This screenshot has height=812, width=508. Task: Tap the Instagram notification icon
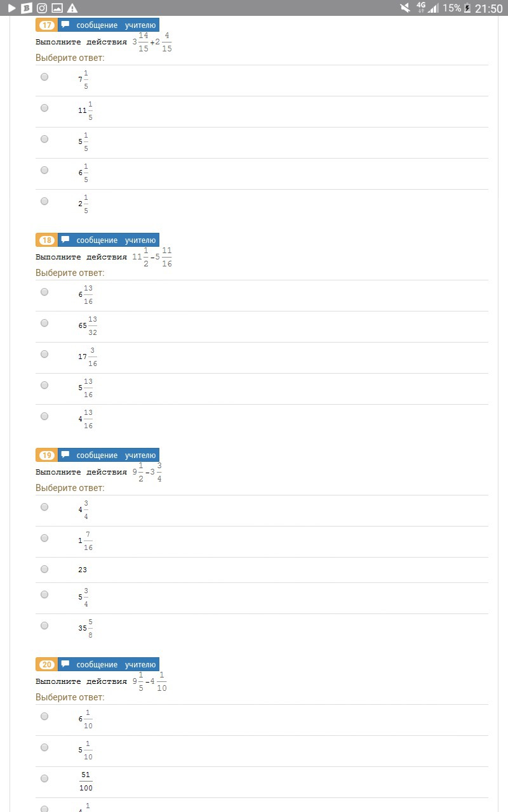point(42,8)
